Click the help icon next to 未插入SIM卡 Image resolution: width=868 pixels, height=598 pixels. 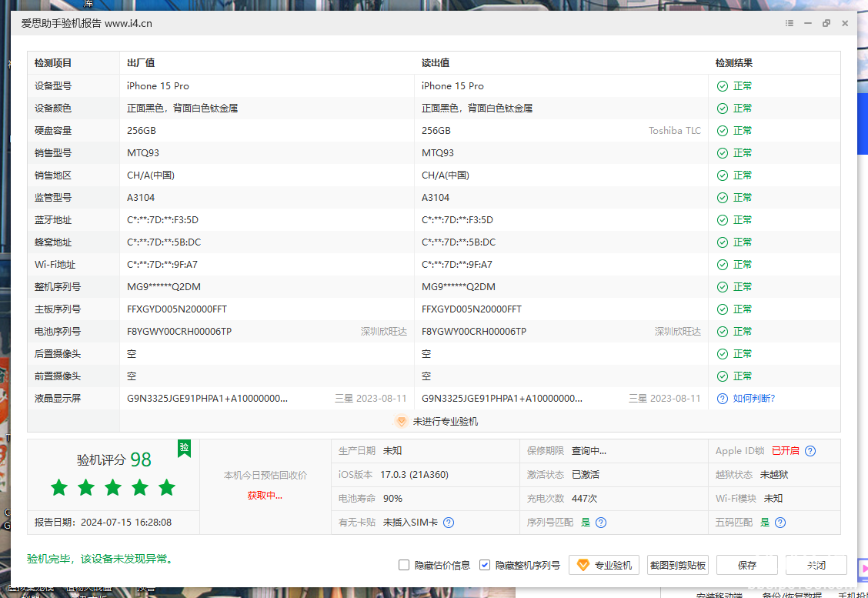[449, 522]
